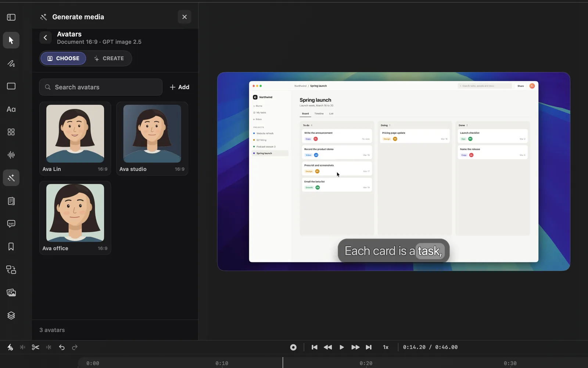Open the Aa text tool

pyautogui.click(x=11, y=109)
